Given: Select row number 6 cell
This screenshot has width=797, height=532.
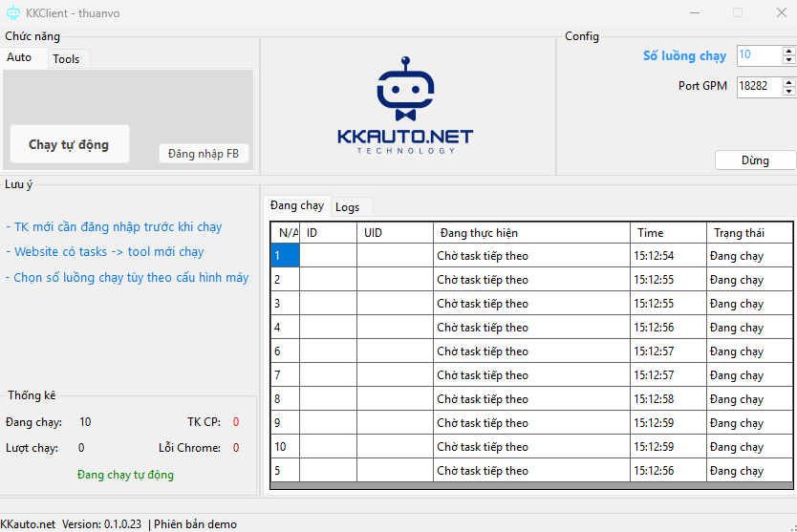Looking at the screenshot, I should [285, 351].
